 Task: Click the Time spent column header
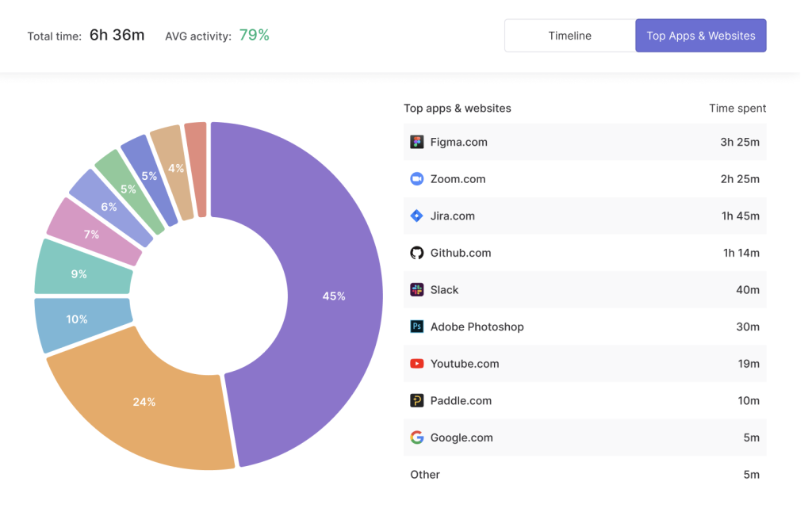pyautogui.click(x=737, y=108)
